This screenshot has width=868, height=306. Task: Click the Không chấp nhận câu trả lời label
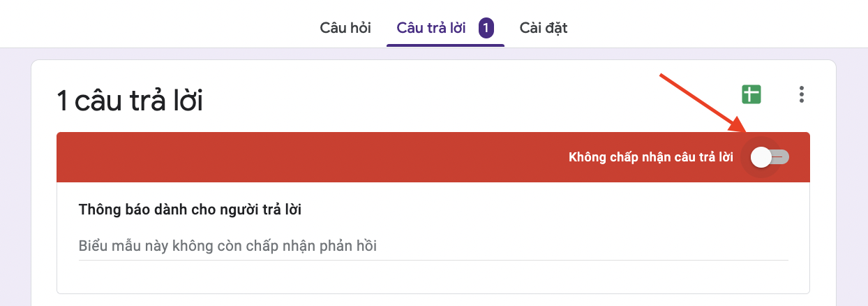click(x=651, y=157)
